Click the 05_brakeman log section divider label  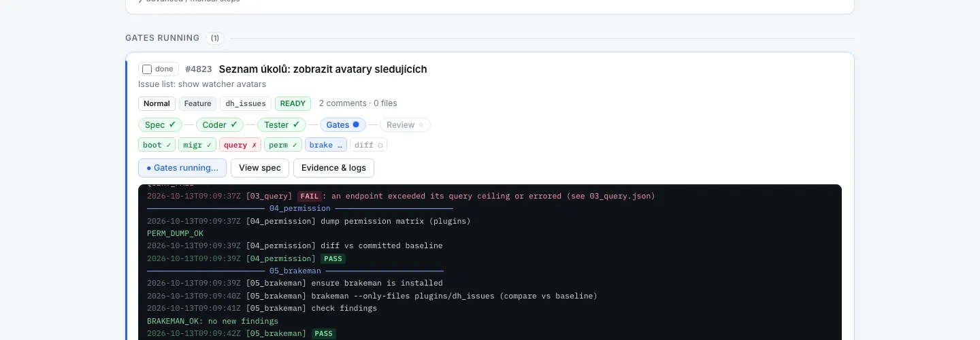coord(295,271)
